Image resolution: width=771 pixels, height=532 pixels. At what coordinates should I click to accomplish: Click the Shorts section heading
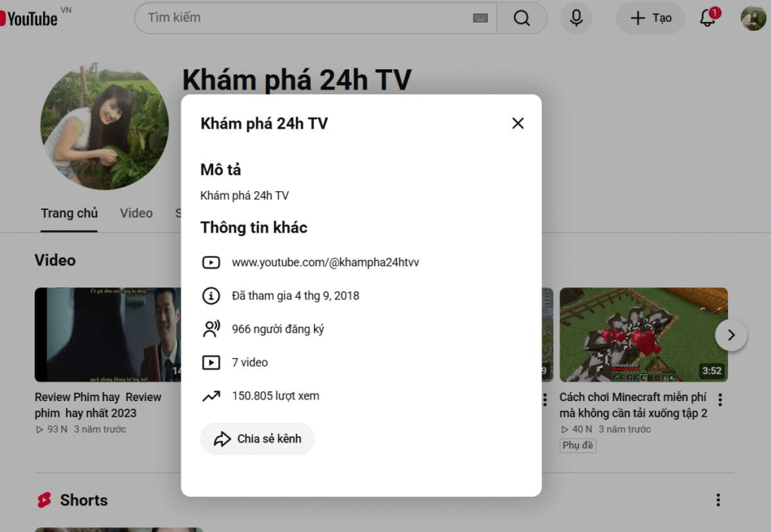84,500
